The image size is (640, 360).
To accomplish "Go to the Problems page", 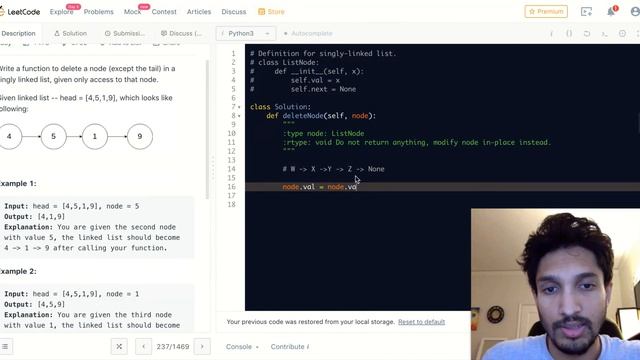I will point(99,12).
